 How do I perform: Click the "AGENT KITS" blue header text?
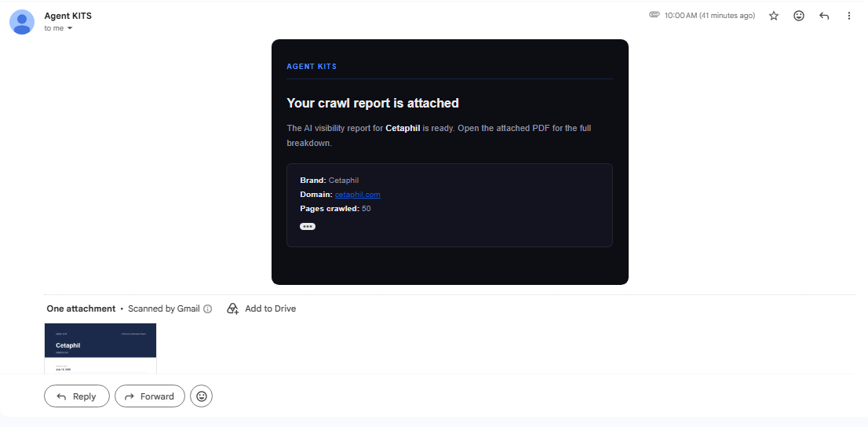pyautogui.click(x=312, y=67)
